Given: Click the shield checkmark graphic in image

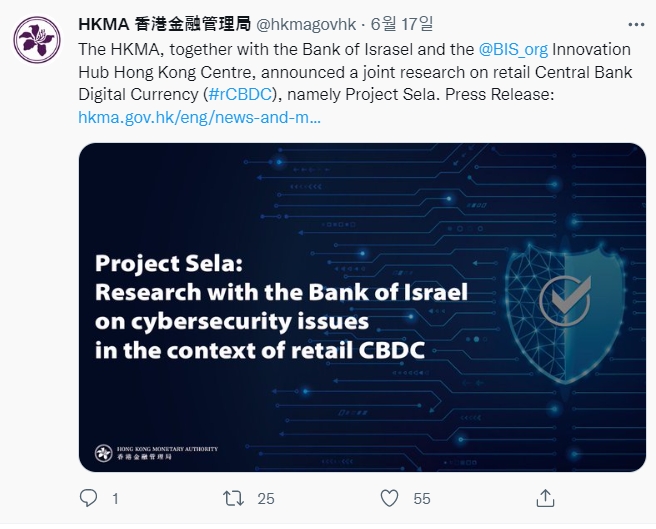Looking at the screenshot, I should click(x=565, y=300).
